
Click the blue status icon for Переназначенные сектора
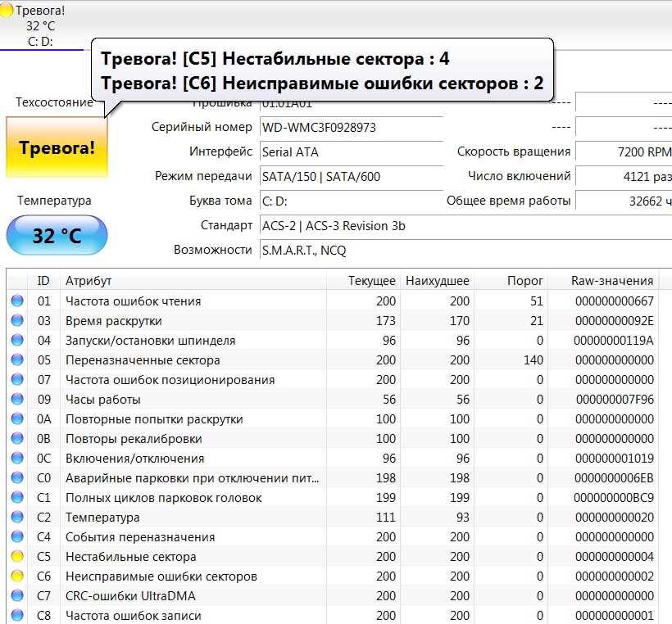[17, 360]
